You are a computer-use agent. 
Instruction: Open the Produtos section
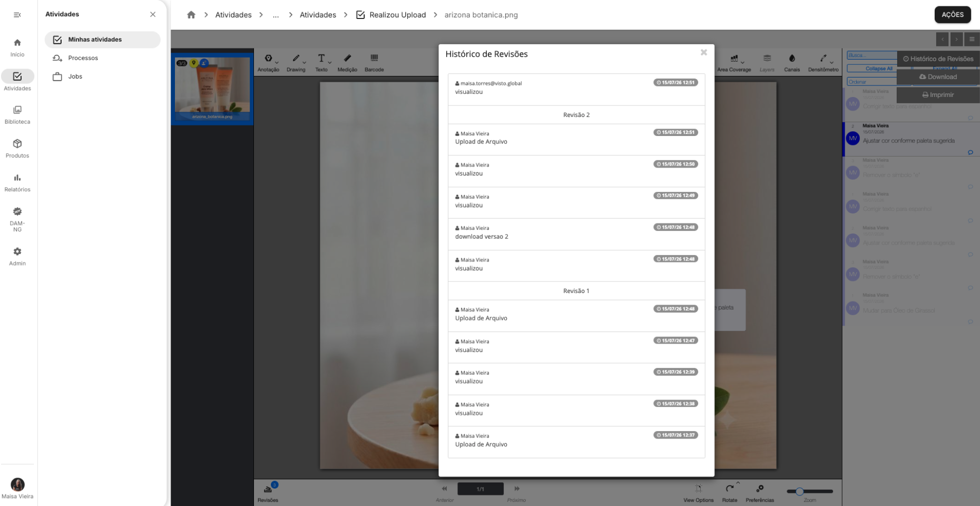17,149
